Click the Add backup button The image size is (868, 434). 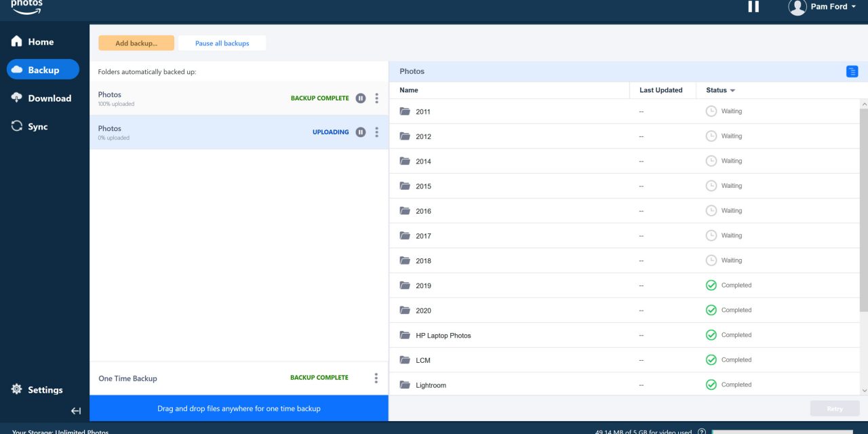click(136, 43)
